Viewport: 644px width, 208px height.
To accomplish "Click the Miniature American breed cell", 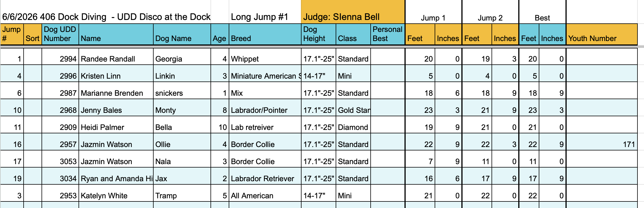I will (x=265, y=74).
